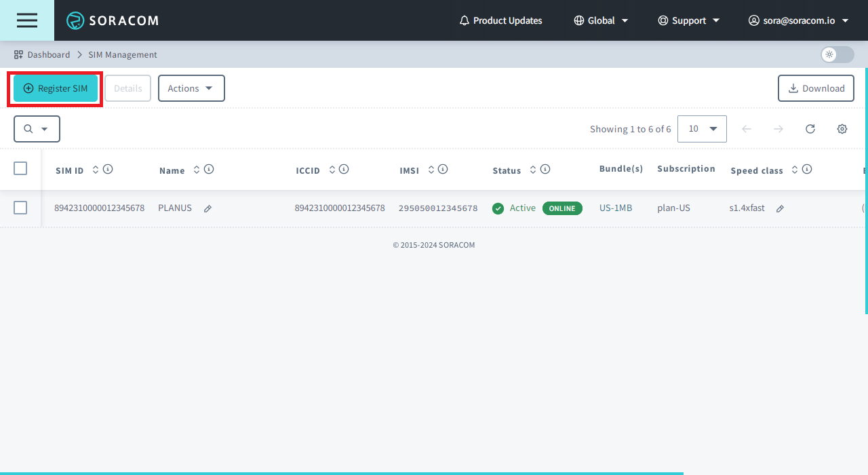Screen dimensions: 868x475
Task: Toggle the light/dark theme switch
Action: [x=837, y=54]
